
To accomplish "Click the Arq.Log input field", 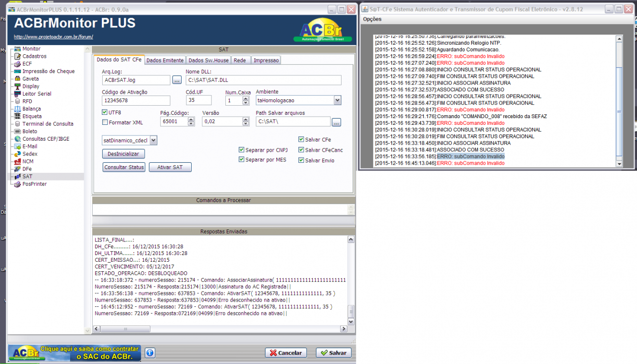I will (x=136, y=80).
